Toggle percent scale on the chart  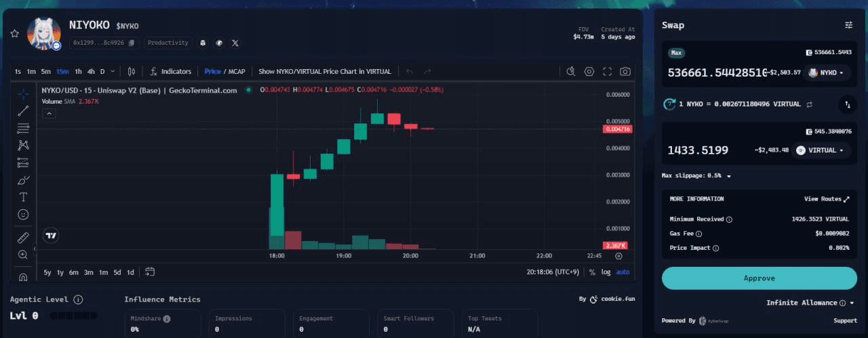592,272
